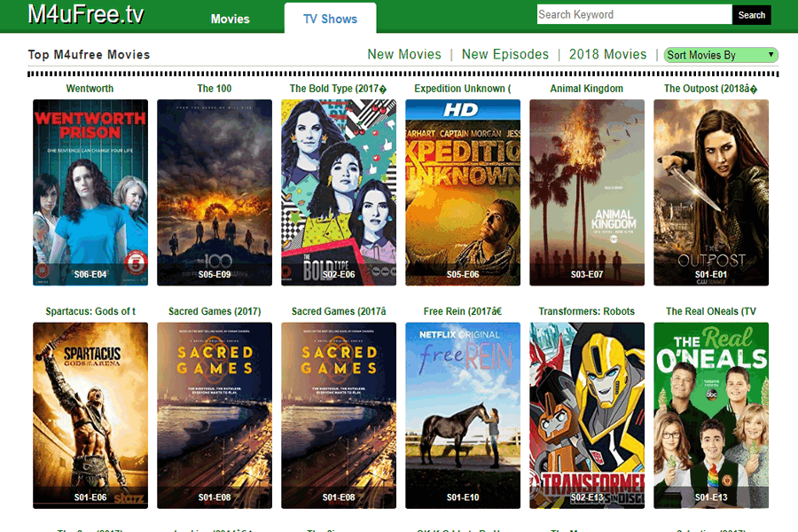Open The Outpost poster thumbnail
The image size is (798, 532).
tap(711, 192)
